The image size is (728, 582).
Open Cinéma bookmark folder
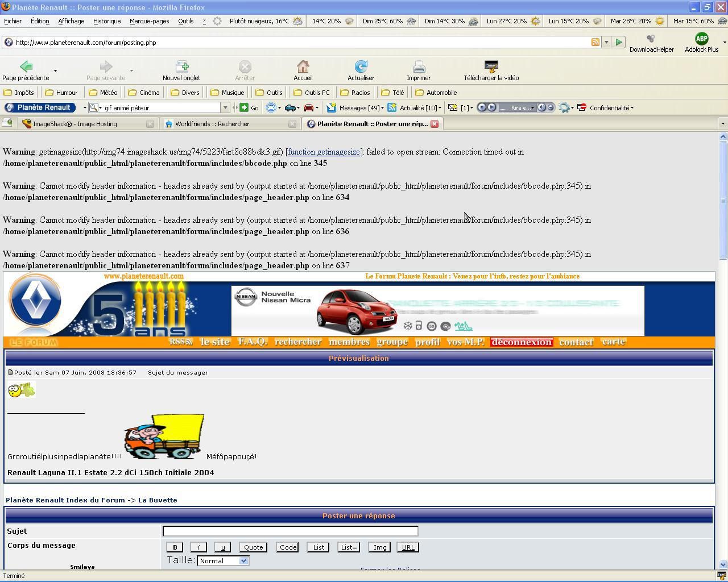[x=144, y=93]
